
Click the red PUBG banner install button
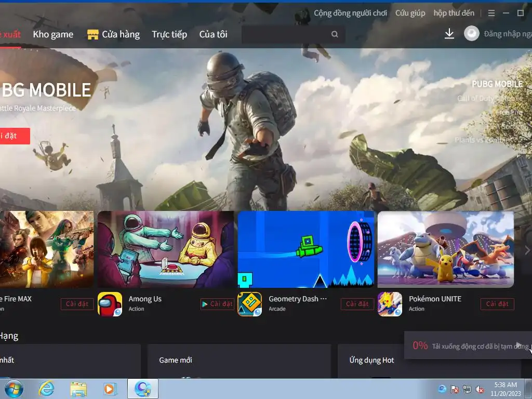pos(15,136)
